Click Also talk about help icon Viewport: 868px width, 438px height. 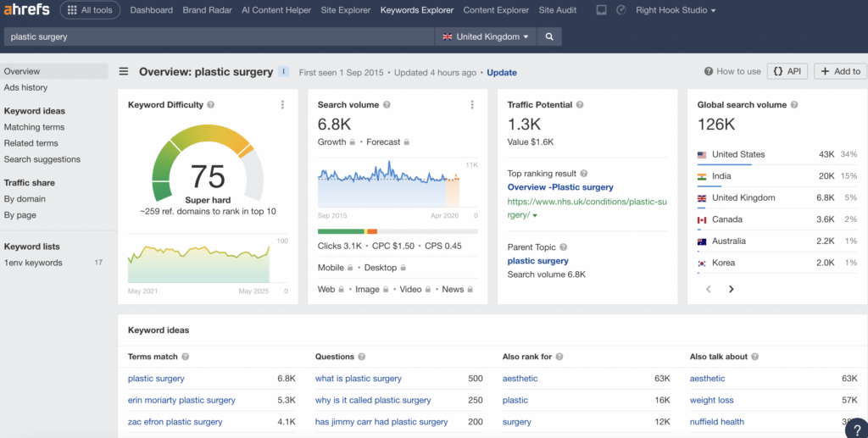click(x=755, y=357)
